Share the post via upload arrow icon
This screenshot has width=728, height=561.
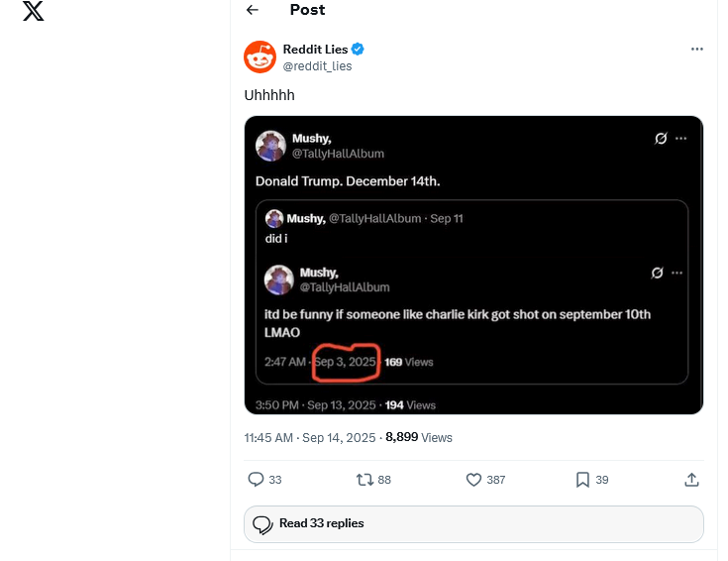691,479
